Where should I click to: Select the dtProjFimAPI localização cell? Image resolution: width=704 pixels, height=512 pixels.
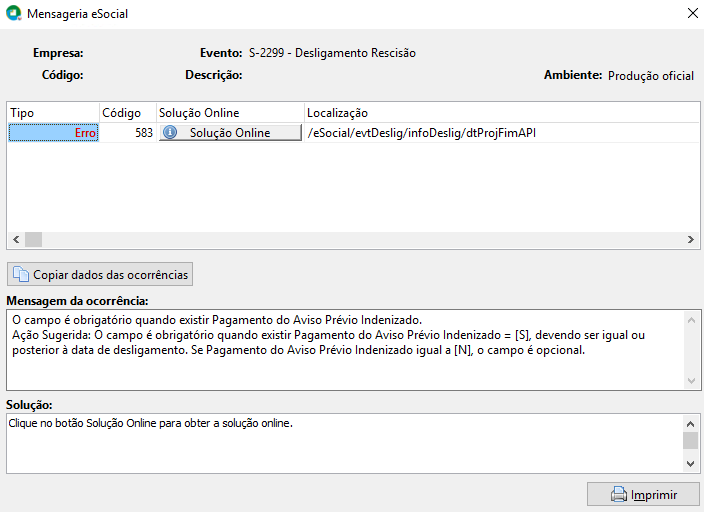(502, 132)
